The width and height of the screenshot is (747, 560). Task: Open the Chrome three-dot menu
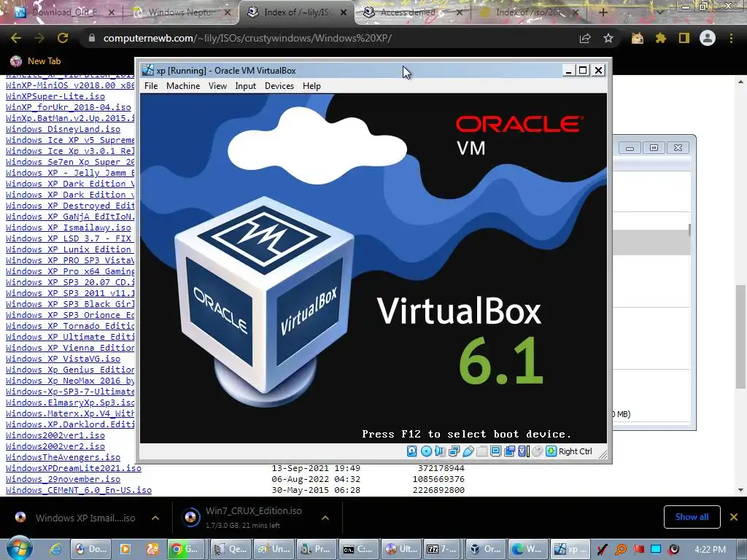point(731,38)
